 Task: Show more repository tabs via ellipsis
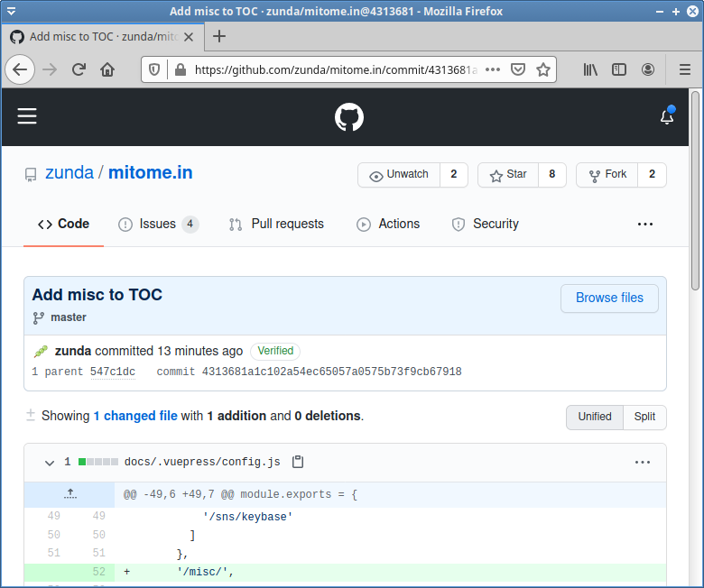coord(645,224)
